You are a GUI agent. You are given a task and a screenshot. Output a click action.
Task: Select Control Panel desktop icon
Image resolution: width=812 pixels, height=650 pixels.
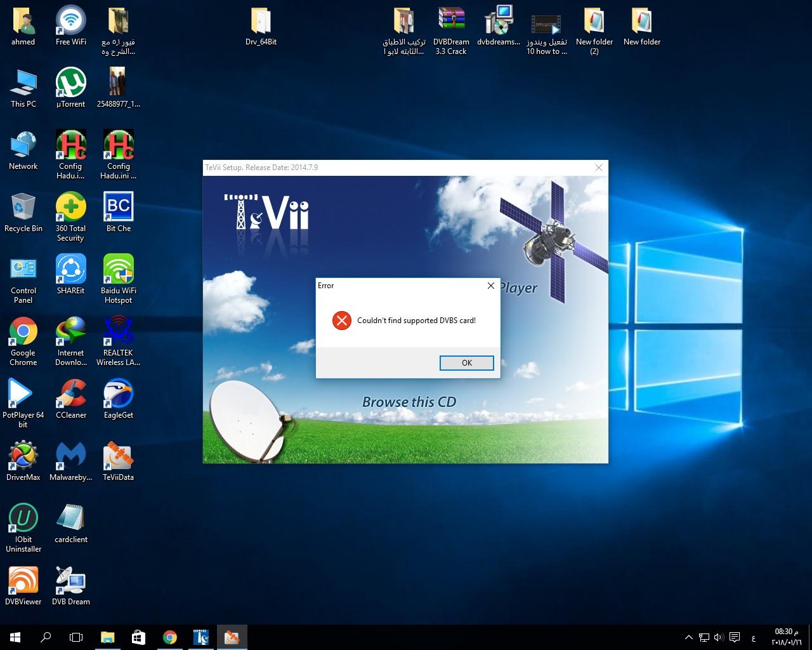(23, 280)
